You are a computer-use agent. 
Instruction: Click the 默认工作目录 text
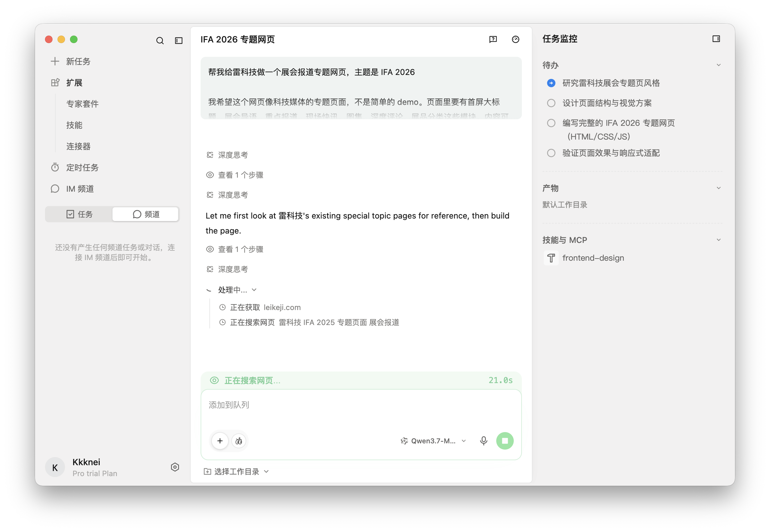(x=565, y=205)
